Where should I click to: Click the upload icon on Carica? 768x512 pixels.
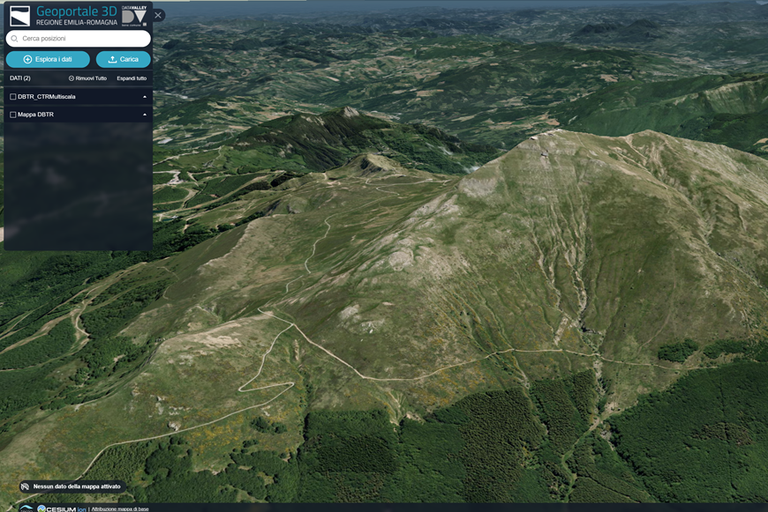tap(112, 60)
